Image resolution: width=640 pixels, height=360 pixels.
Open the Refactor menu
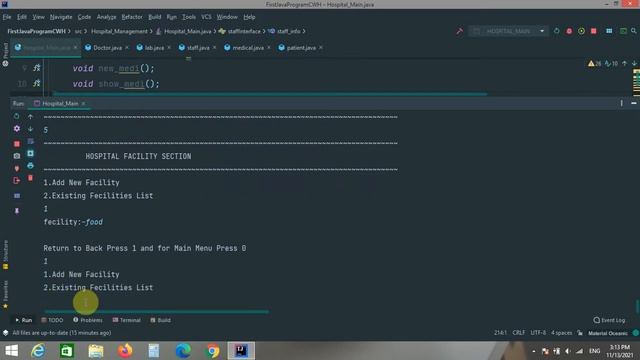coord(132,17)
